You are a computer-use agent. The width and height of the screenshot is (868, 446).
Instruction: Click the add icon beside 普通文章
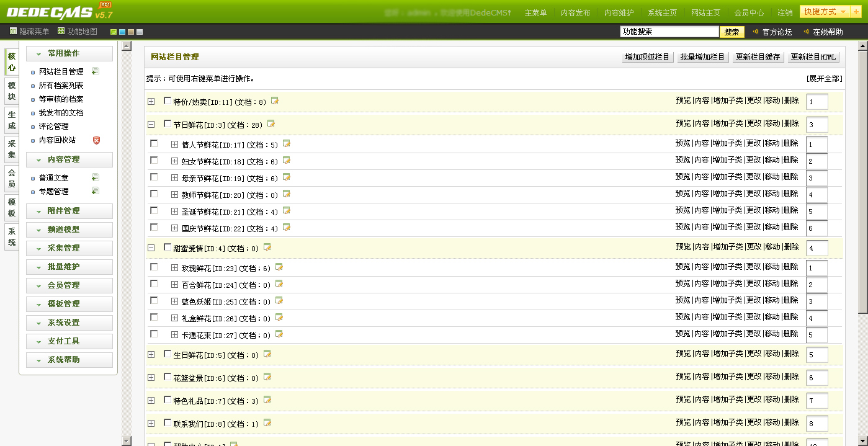click(95, 177)
